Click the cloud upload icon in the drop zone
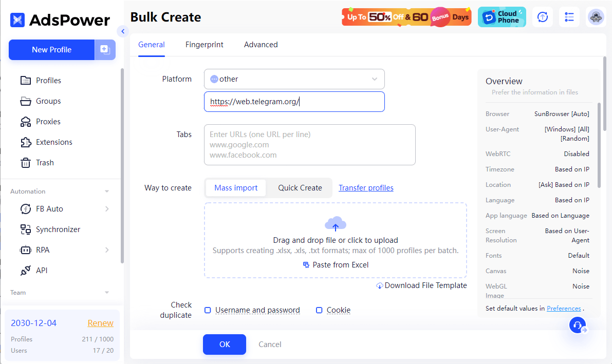This screenshot has height=364, width=612. tap(335, 224)
